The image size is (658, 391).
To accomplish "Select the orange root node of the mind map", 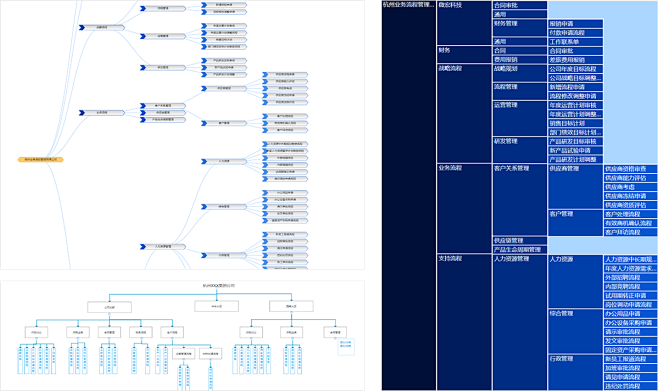I will pos(41,160).
